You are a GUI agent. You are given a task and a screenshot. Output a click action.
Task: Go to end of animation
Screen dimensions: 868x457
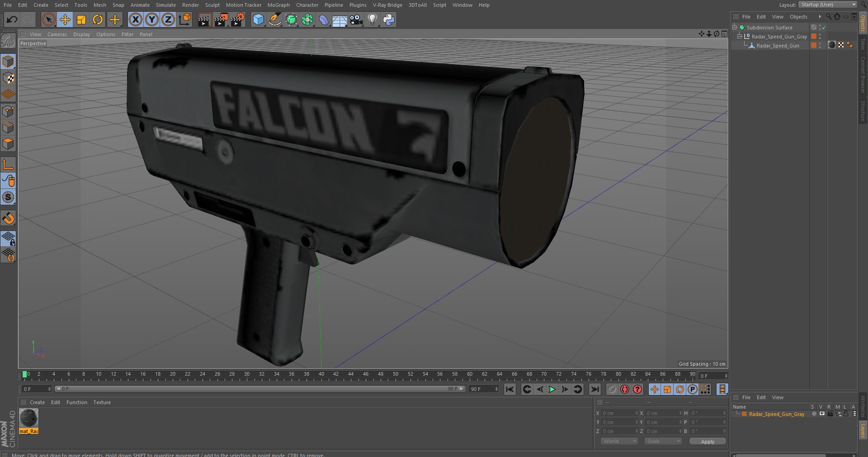click(595, 389)
